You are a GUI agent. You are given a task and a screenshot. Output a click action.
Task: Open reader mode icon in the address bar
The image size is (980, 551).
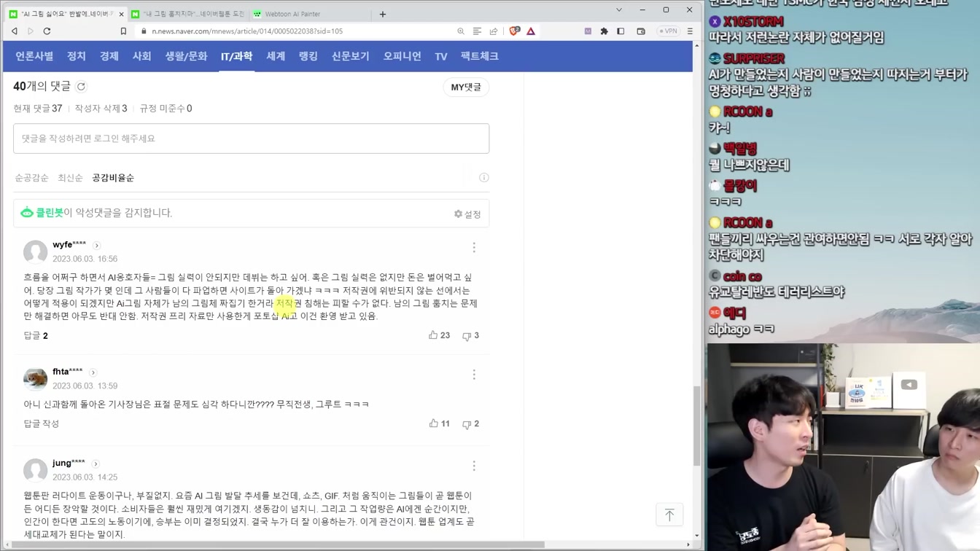[x=477, y=31]
